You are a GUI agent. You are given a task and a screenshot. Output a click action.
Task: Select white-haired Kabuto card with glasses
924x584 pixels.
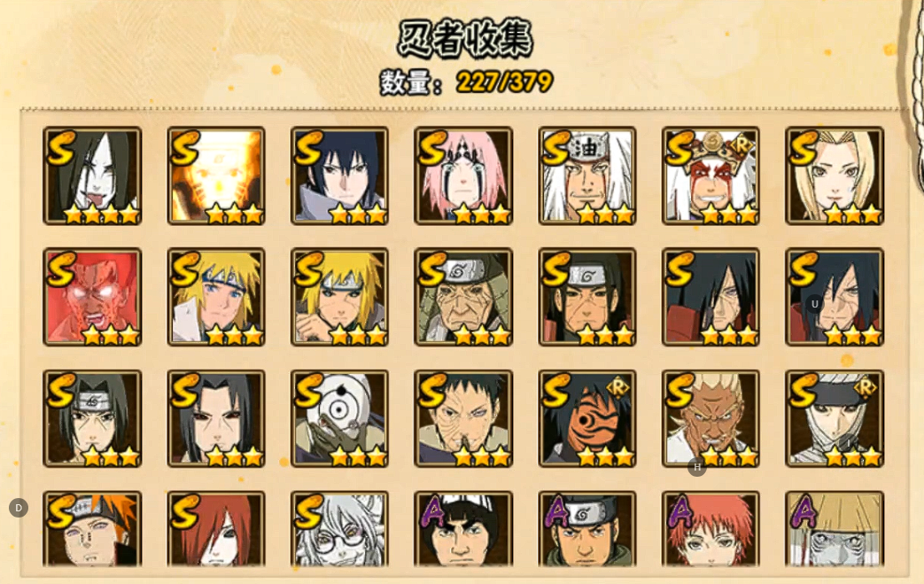click(340, 529)
